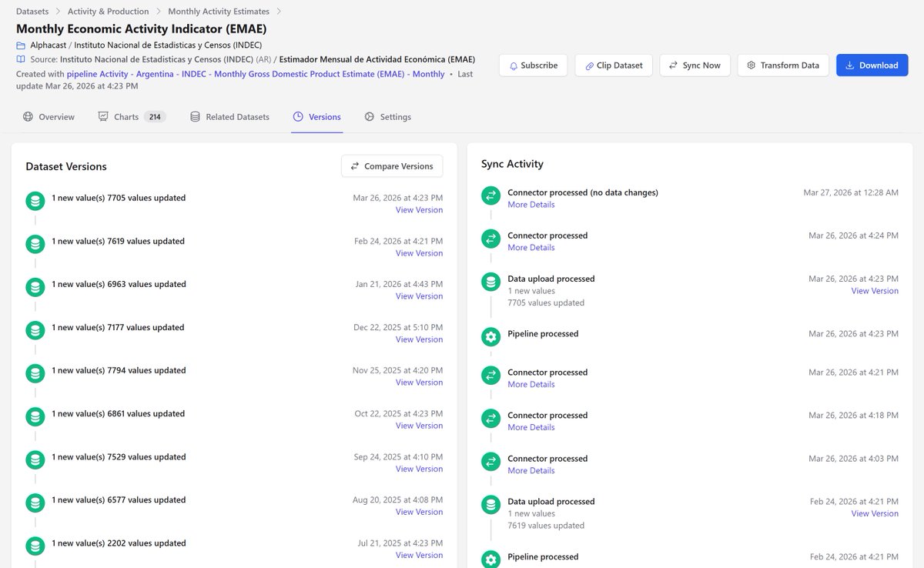Click the database icon beside 6577 values updated
Image resolution: width=924 pixels, height=568 pixels.
(x=35, y=503)
